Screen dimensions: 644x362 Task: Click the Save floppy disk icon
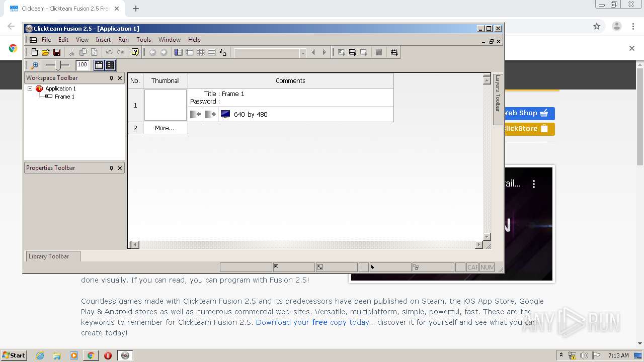tap(57, 52)
